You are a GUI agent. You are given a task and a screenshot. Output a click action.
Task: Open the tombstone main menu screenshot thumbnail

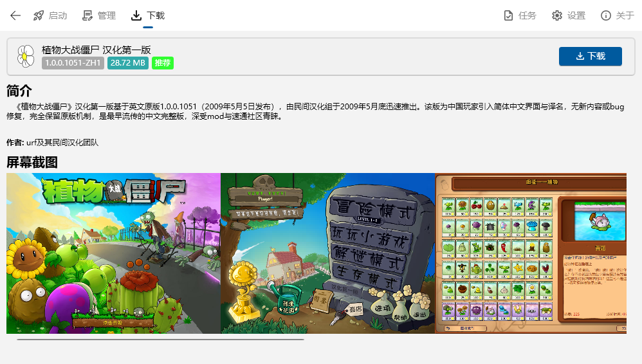point(327,253)
